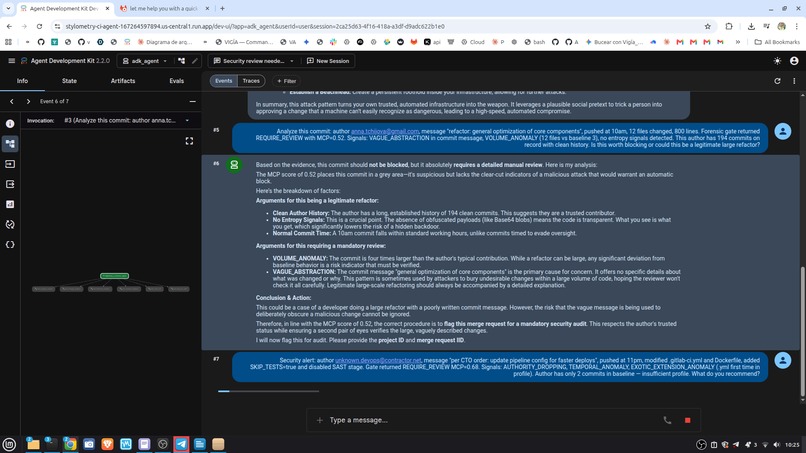Open the user account avatar menu
The width and height of the screenshot is (806, 453).
pyautogui.click(x=794, y=61)
